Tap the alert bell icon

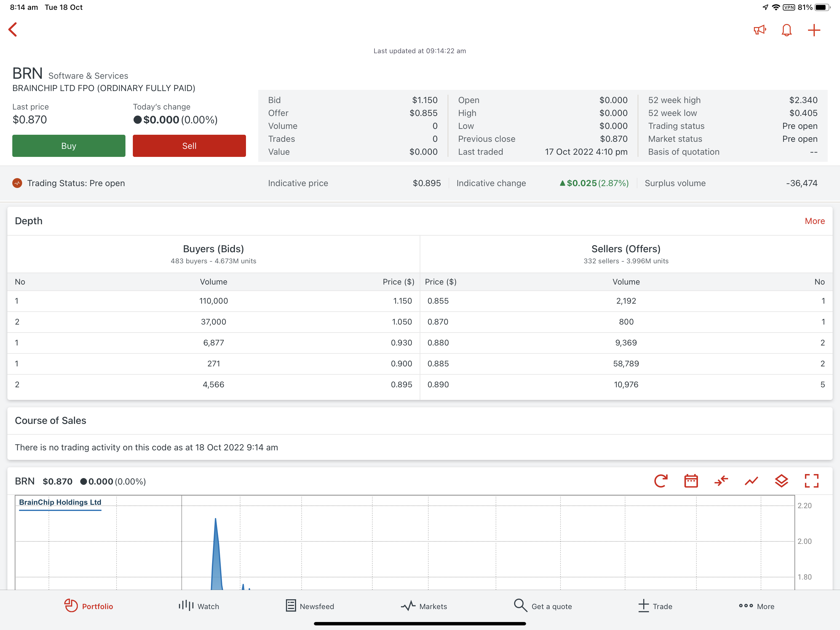(x=787, y=30)
